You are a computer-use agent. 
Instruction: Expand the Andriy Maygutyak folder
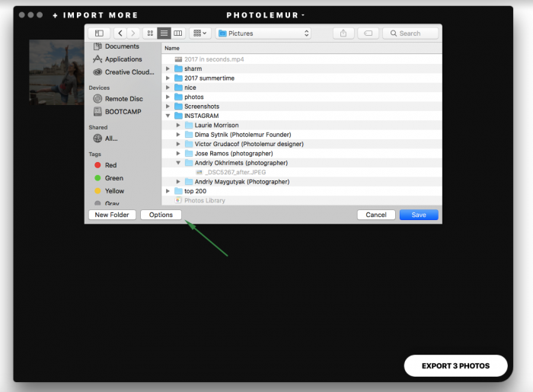pos(178,182)
